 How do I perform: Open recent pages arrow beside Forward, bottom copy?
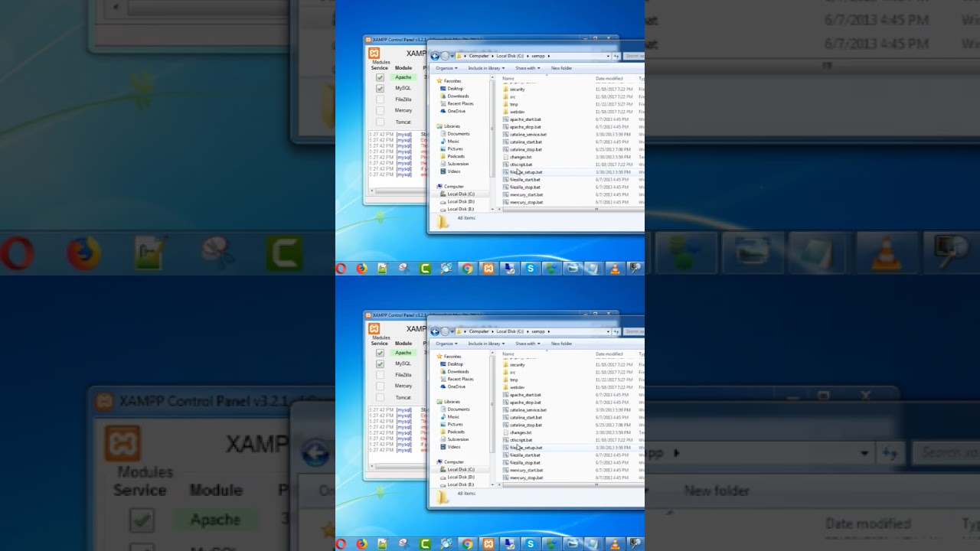452,331
